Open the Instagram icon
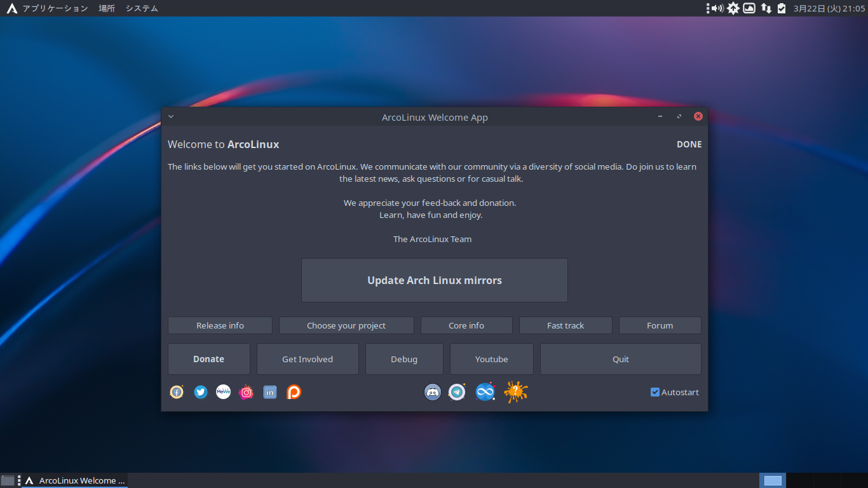Screen dimensions: 868x488 (x=246, y=392)
